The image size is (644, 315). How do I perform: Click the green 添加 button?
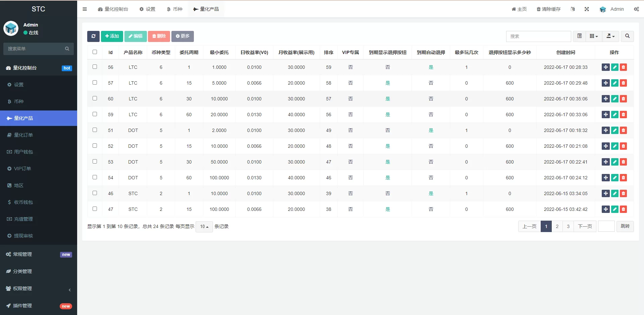click(112, 36)
